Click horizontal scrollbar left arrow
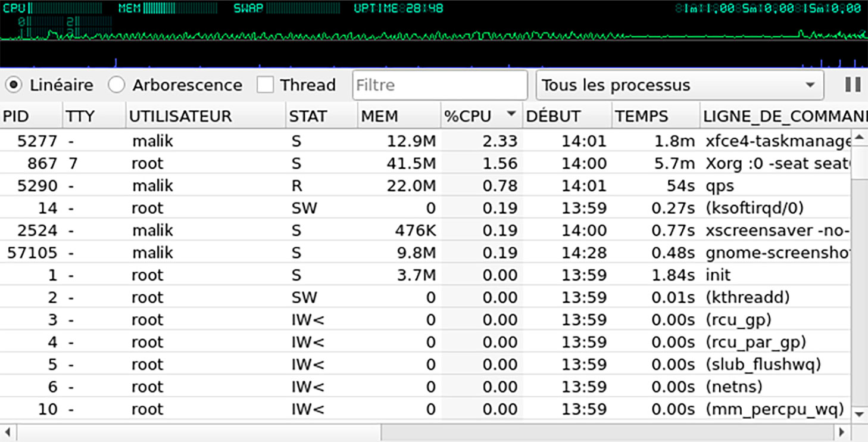868x442 pixels. (7, 432)
